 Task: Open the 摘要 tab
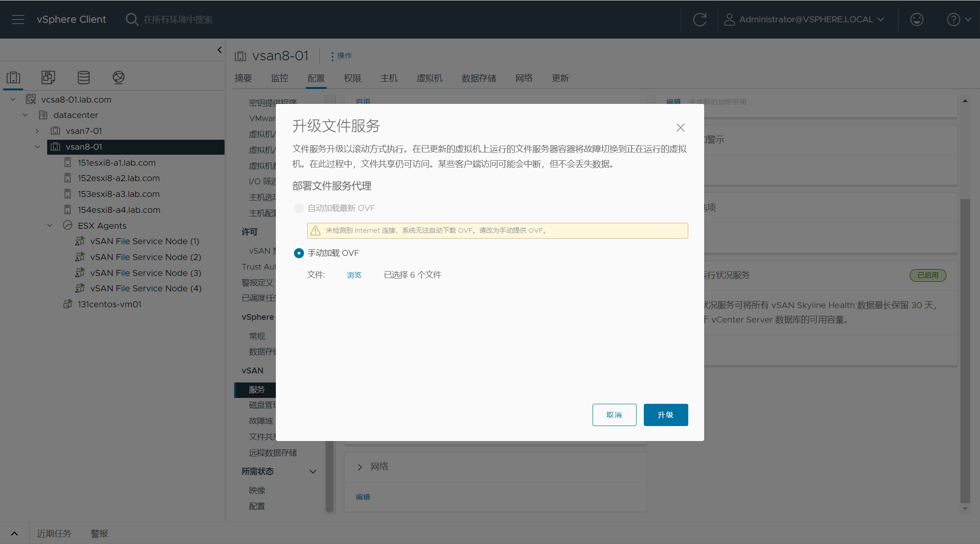coord(243,78)
